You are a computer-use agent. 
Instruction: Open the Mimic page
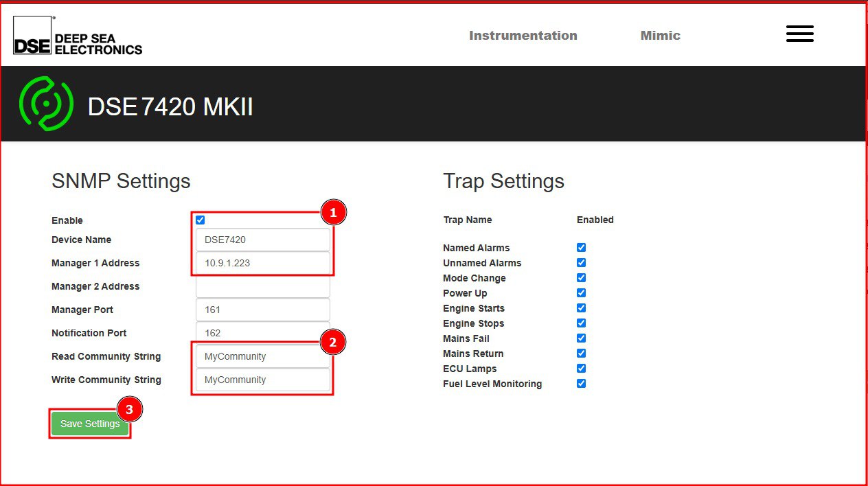point(661,36)
